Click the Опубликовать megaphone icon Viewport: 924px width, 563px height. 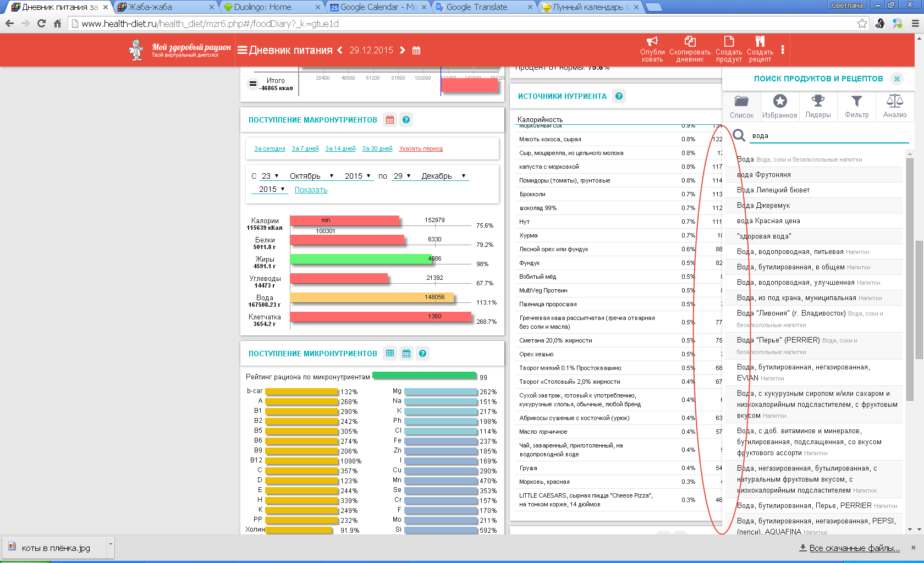(652, 42)
